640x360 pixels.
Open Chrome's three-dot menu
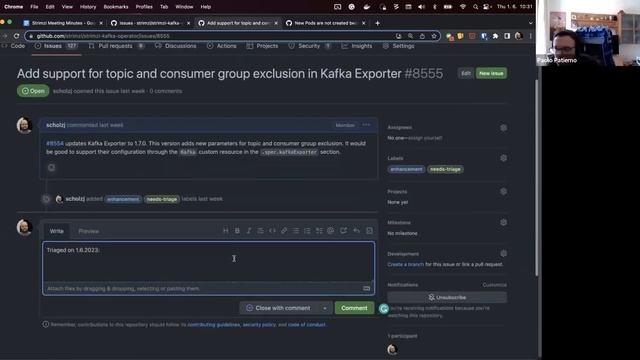[x=530, y=36]
